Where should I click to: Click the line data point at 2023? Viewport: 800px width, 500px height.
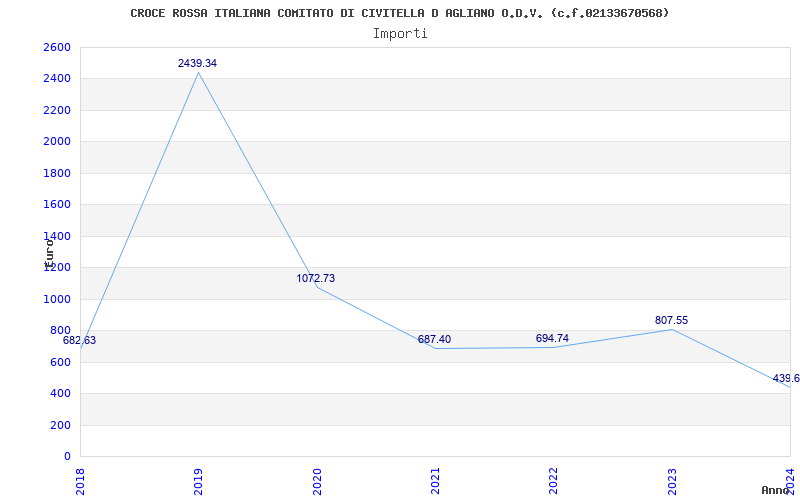pos(672,329)
